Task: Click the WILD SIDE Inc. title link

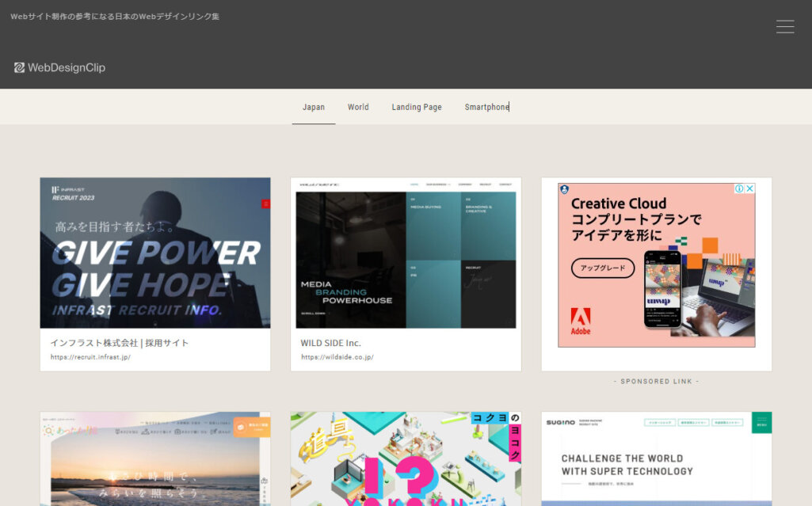Action: click(328, 342)
